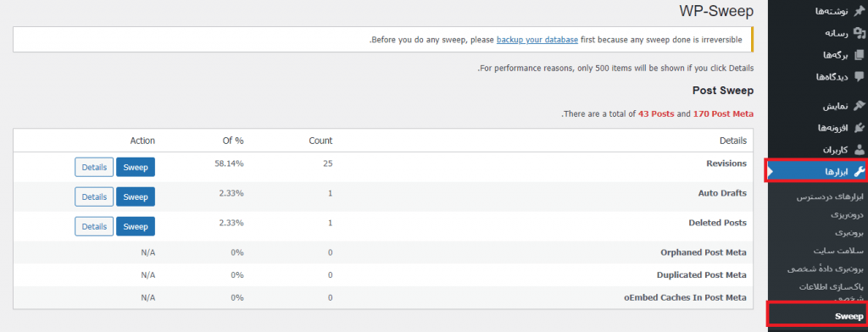Click the WP-Sweep page title

tap(715, 12)
